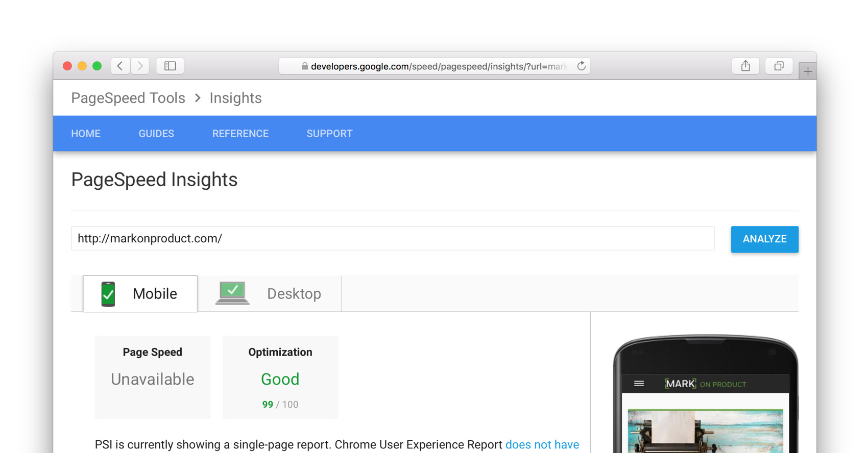Minimize the window with yellow button
Screen dimensions: 868x453
pyautogui.click(x=82, y=66)
